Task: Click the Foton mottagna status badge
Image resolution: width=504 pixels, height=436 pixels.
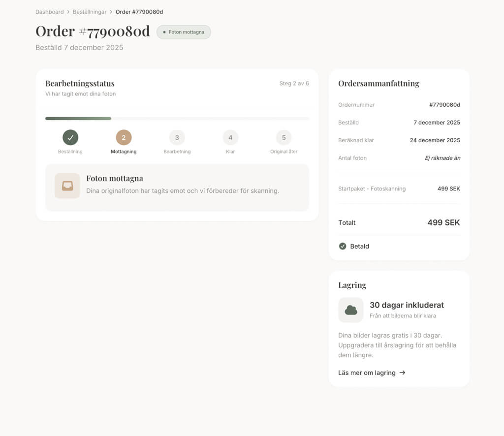Action: [x=184, y=31]
